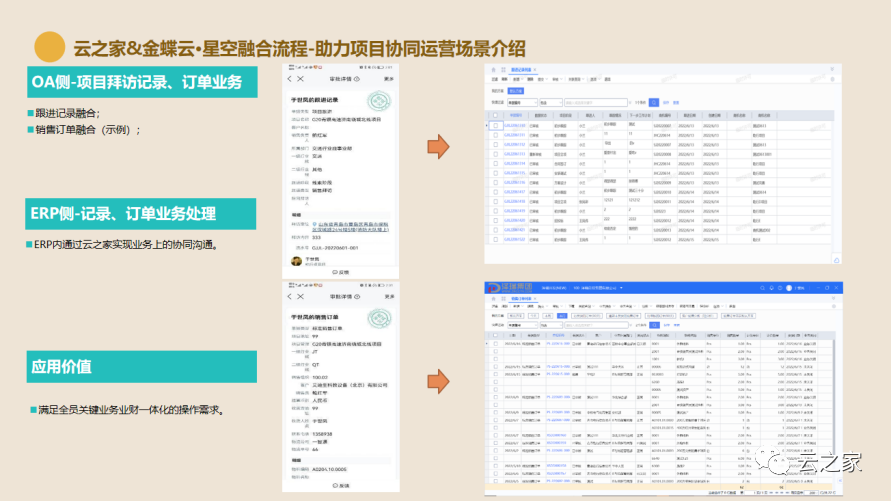This screenshot has width=891, height=501.
Task: Open toolbar settings gear in 跟进记录列表 window
Action: pyautogui.click(x=832, y=80)
